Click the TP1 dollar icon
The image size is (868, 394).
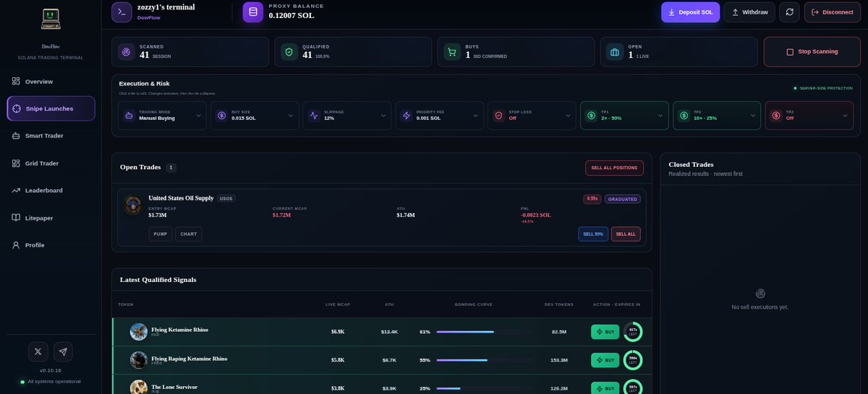[x=592, y=115]
